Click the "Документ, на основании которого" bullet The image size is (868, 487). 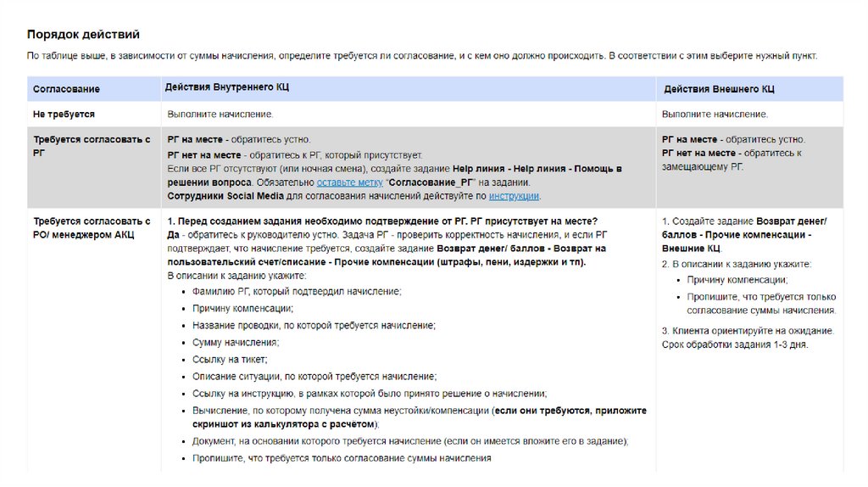coord(410,441)
